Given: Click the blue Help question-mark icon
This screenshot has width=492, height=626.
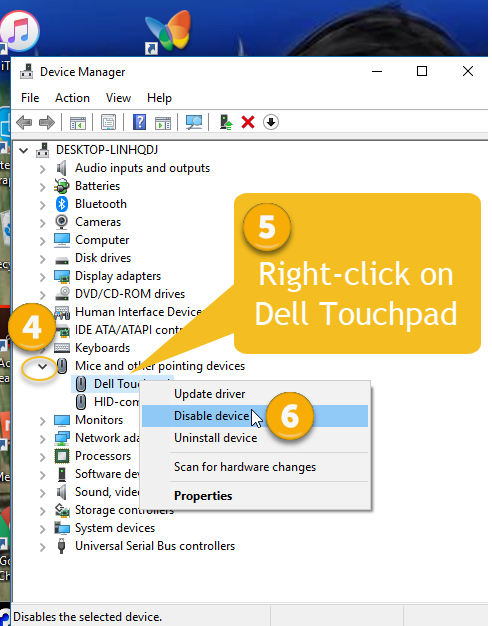Looking at the screenshot, I should 139,122.
